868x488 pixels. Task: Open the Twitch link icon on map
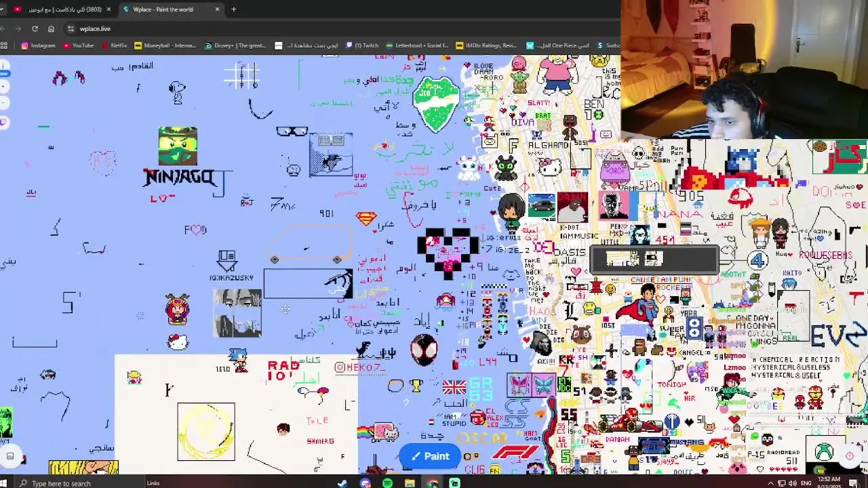(x=3, y=122)
